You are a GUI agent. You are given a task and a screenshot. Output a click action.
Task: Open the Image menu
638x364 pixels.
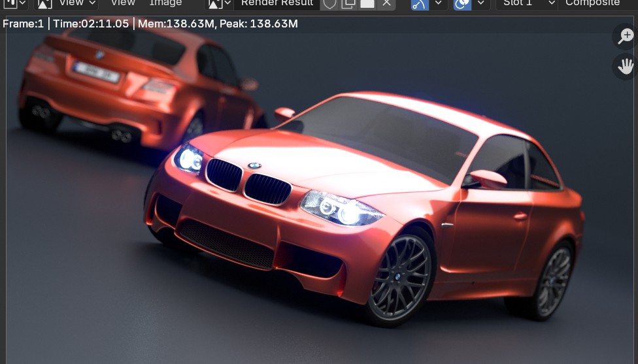pos(165,4)
